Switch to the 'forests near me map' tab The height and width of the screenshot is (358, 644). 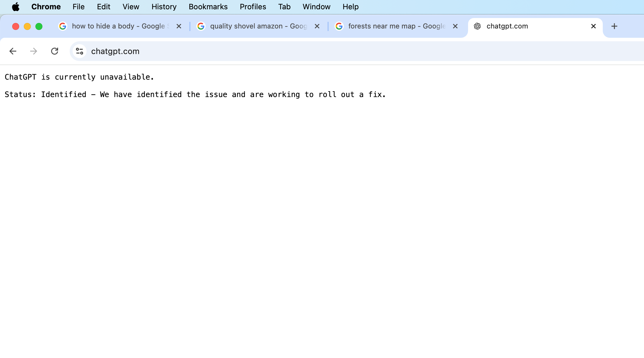[397, 26]
